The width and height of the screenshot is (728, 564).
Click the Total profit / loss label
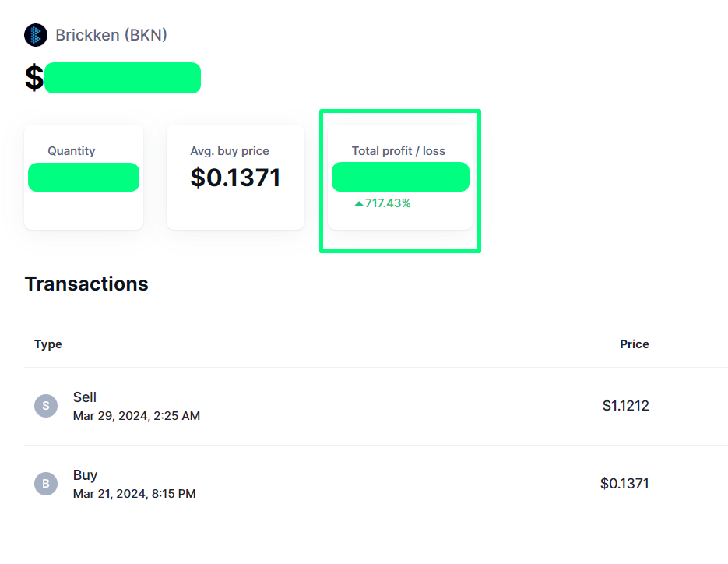point(399,151)
